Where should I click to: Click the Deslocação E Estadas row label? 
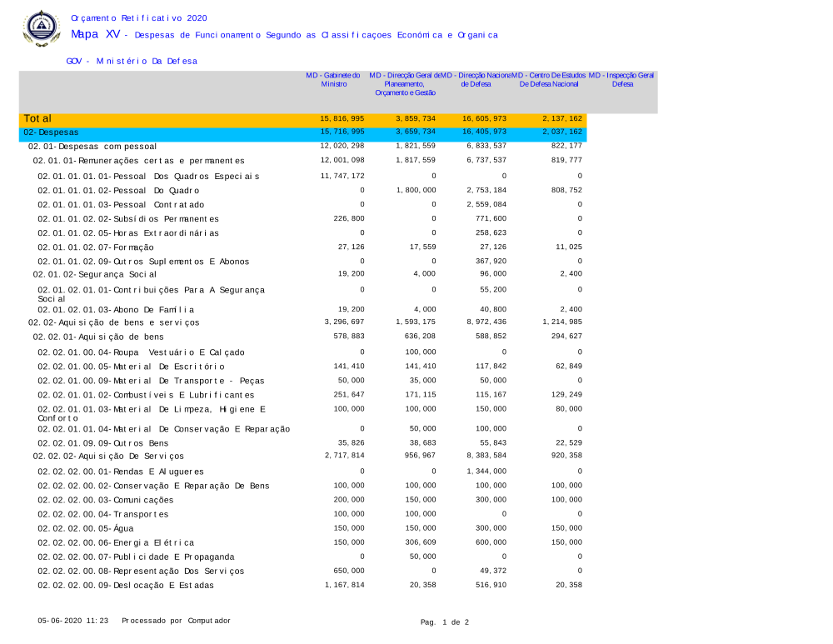[126, 586]
